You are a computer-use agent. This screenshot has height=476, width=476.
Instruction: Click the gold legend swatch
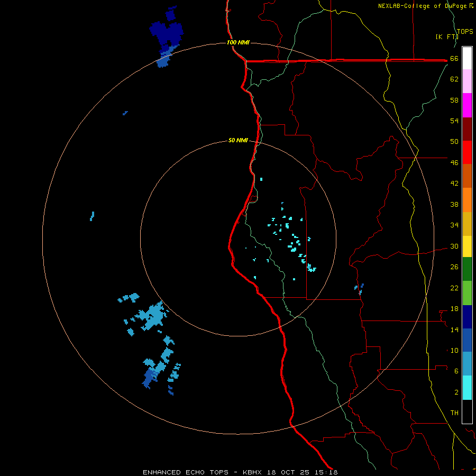click(467, 224)
